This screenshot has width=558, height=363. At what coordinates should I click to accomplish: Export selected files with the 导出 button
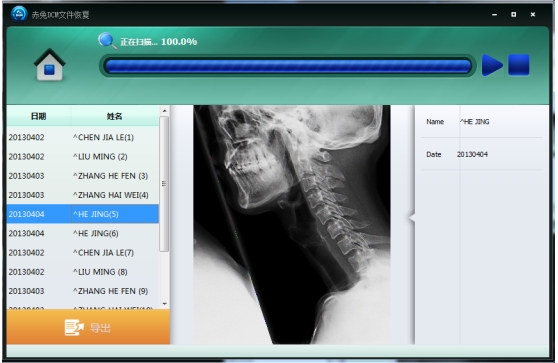[x=88, y=327]
